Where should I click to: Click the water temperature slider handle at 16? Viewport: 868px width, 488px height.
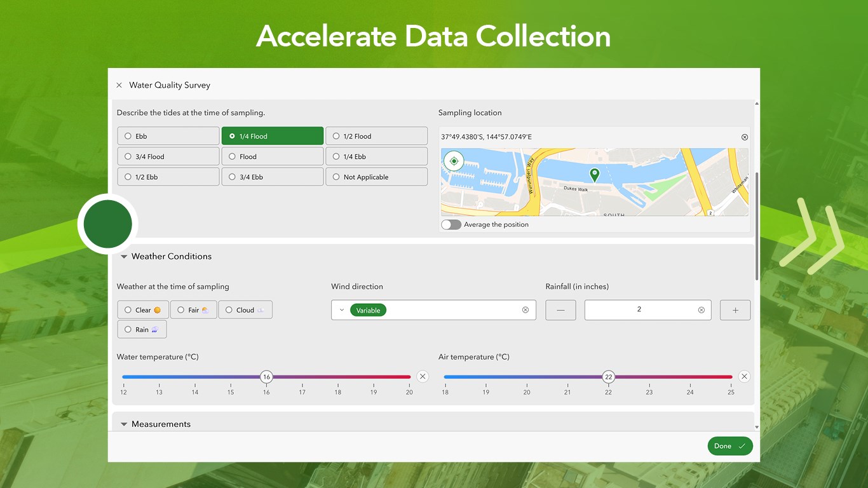pos(266,377)
